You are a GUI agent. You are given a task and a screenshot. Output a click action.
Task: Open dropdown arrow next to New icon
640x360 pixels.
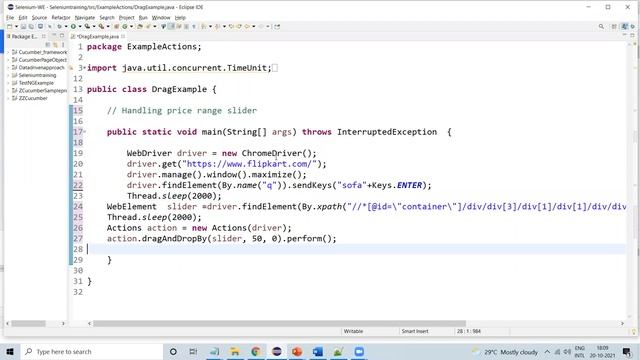tap(16, 27)
